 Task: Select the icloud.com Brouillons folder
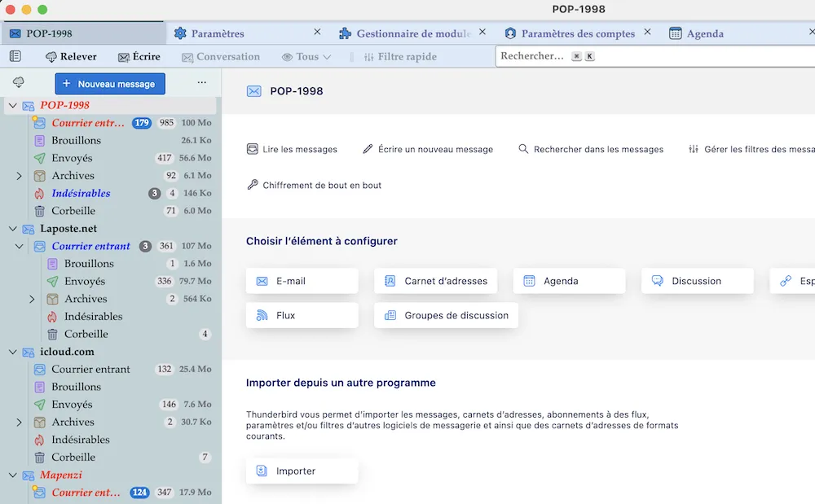[110, 388]
